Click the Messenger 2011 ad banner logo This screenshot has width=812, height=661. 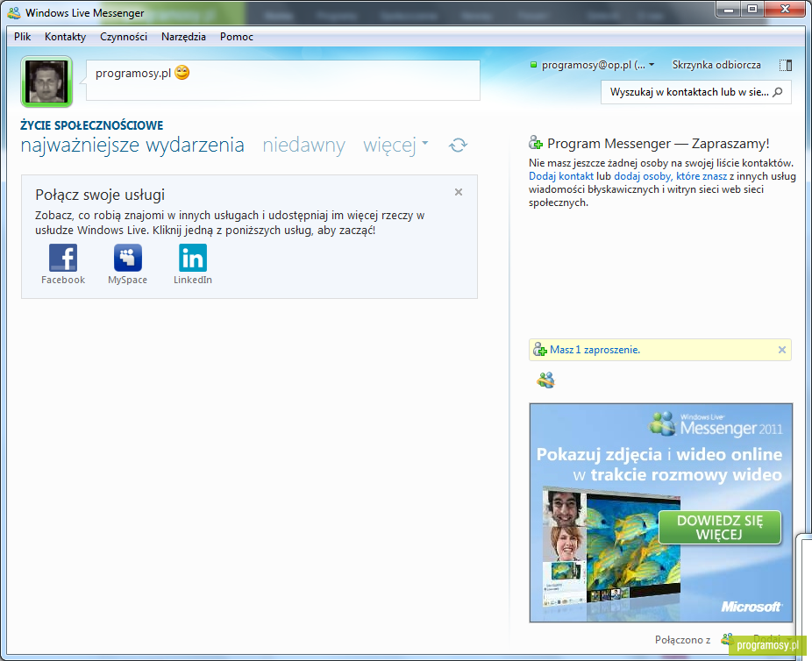[x=716, y=424]
